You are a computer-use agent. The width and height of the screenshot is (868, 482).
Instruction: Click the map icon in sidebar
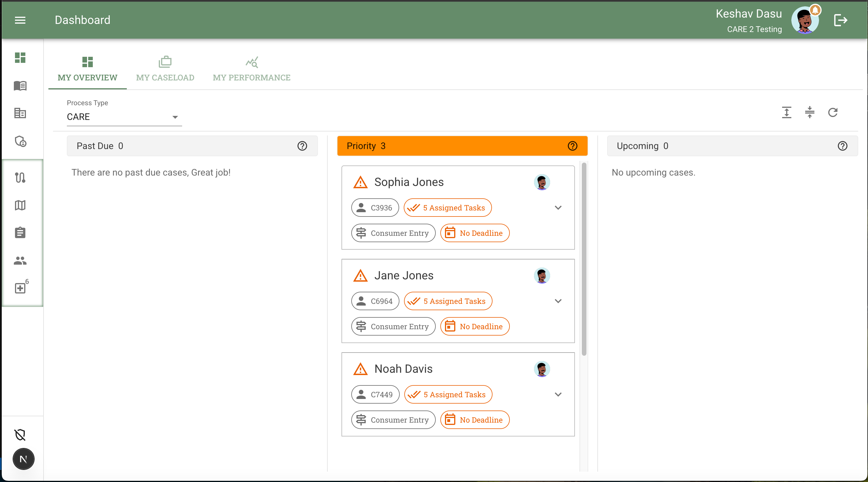(20, 205)
